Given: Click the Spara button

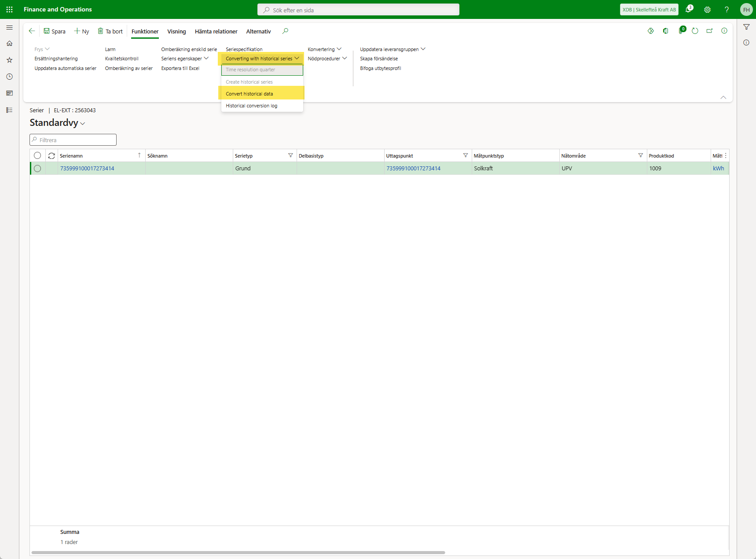Looking at the screenshot, I should [x=55, y=31].
